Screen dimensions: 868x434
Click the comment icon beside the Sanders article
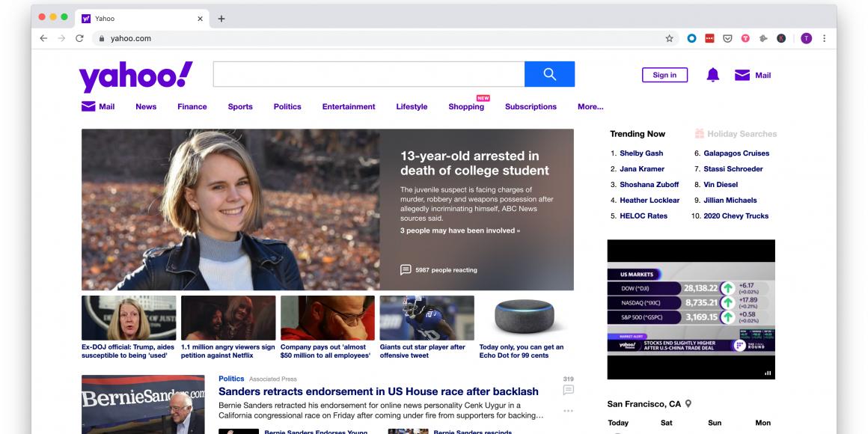coord(568,390)
